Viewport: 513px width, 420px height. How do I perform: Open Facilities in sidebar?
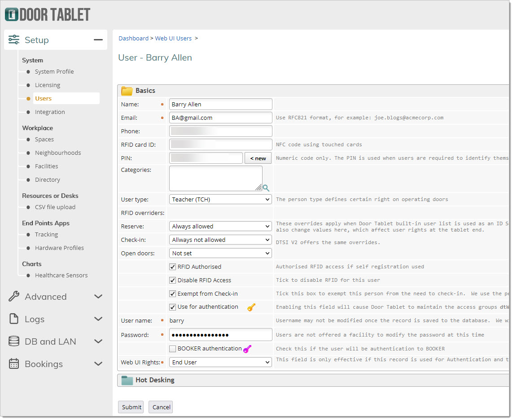pyautogui.click(x=47, y=166)
